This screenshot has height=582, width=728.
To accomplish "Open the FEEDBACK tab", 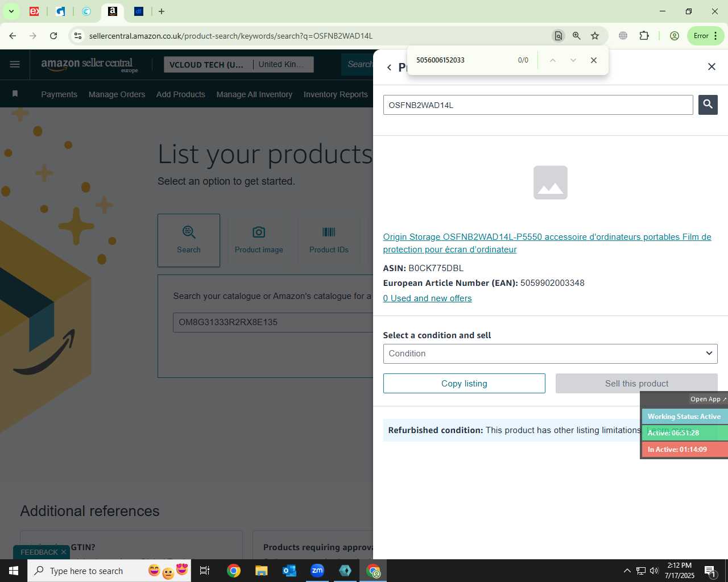I will click(x=39, y=552).
